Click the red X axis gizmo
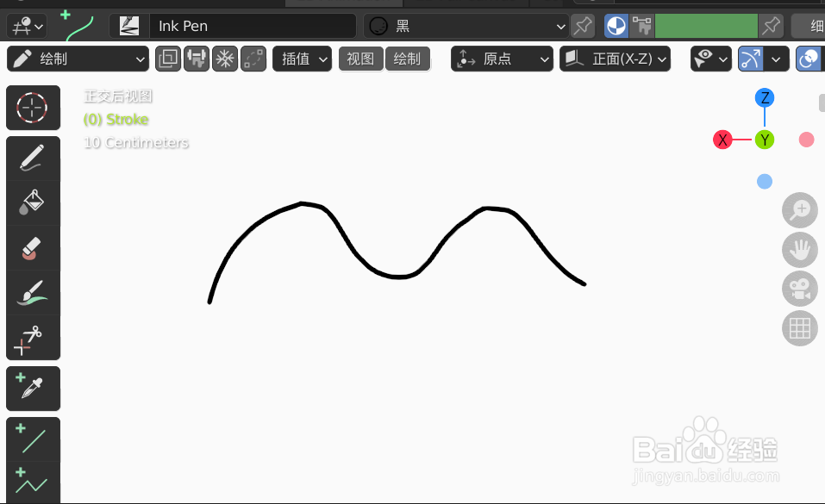This screenshot has height=504, width=825. pos(722,140)
